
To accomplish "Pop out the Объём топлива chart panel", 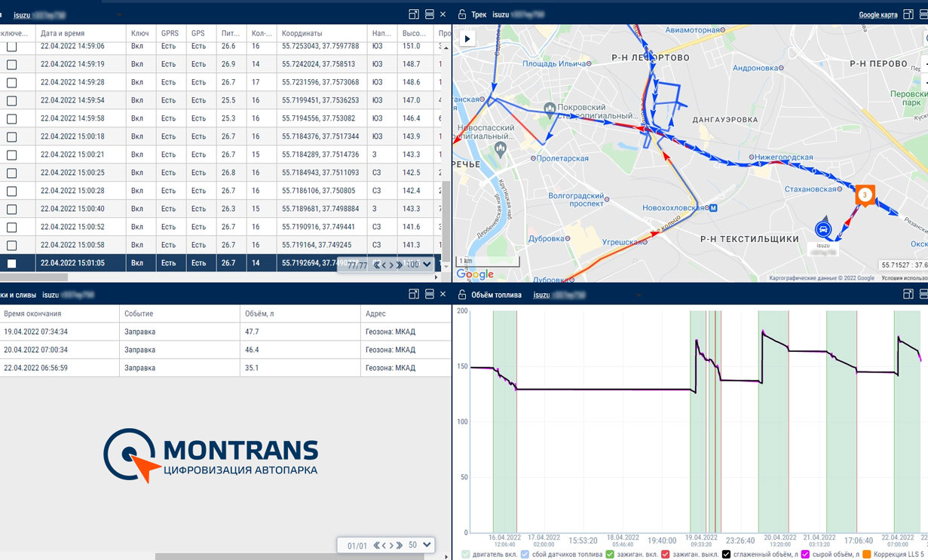I will (908, 295).
